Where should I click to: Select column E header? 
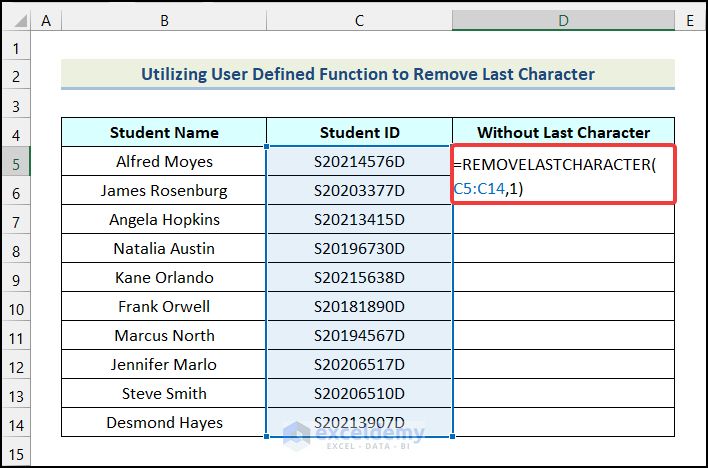(x=689, y=20)
